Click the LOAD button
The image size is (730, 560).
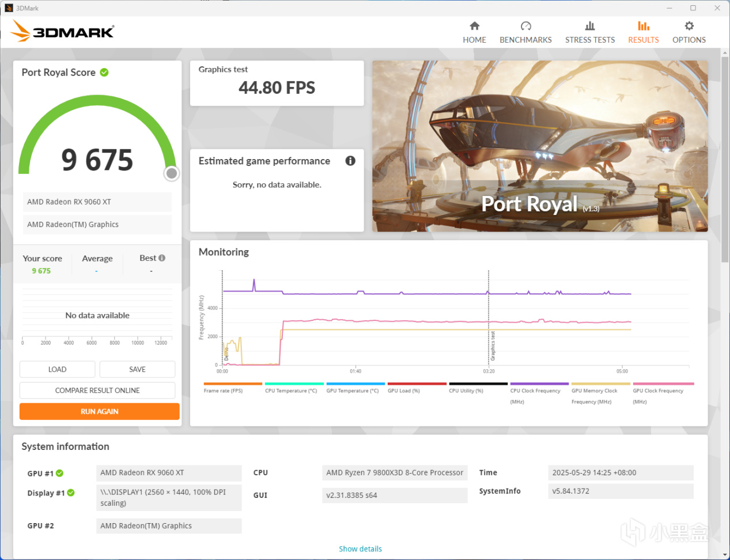(58, 369)
